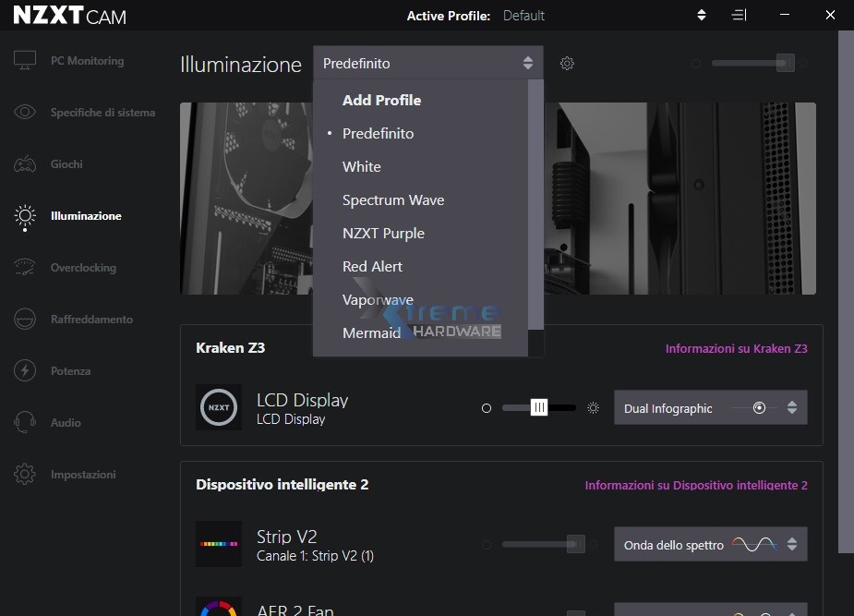Select the Giochi gamepad icon
The image size is (854, 616).
pyautogui.click(x=25, y=164)
